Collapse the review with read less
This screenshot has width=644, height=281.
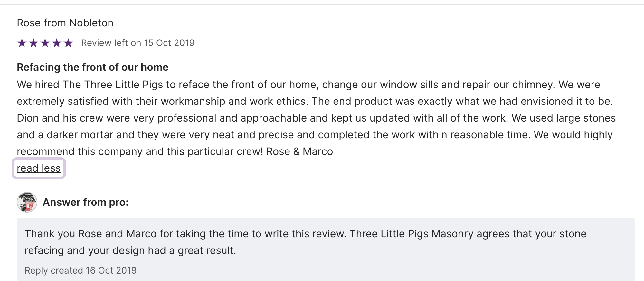pos(39,168)
